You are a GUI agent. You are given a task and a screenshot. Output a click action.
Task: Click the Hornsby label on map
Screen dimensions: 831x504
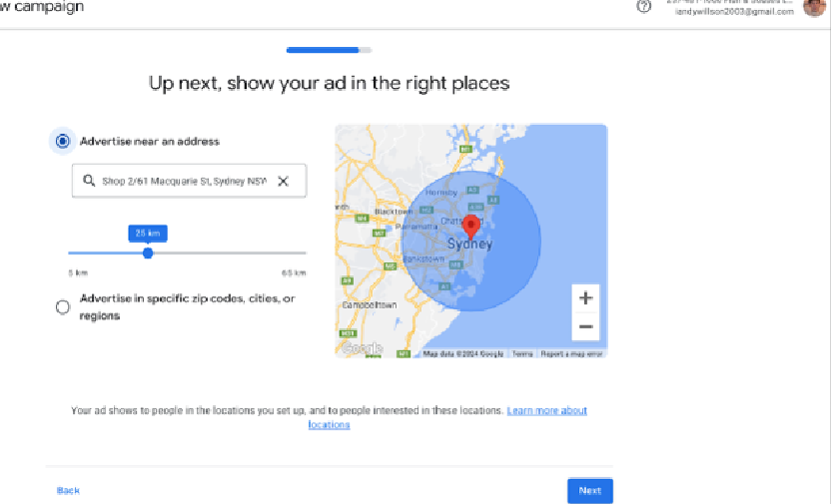tap(440, 193)
